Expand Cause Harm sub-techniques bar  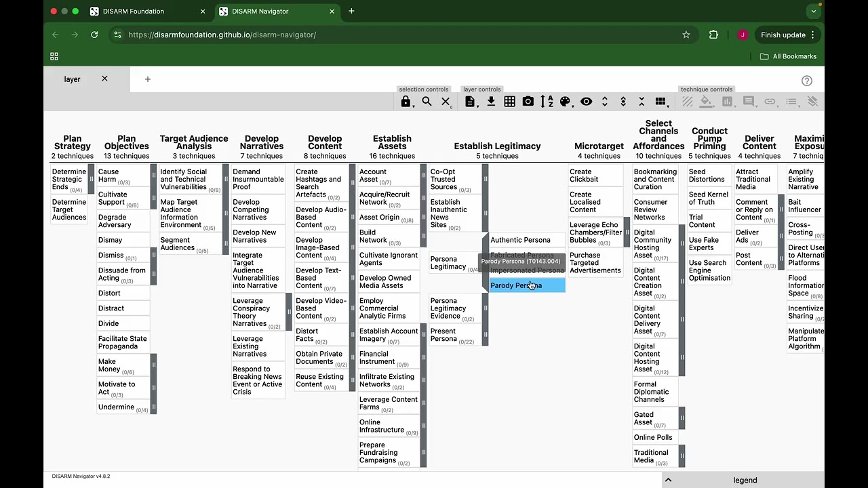coord(153,176)
